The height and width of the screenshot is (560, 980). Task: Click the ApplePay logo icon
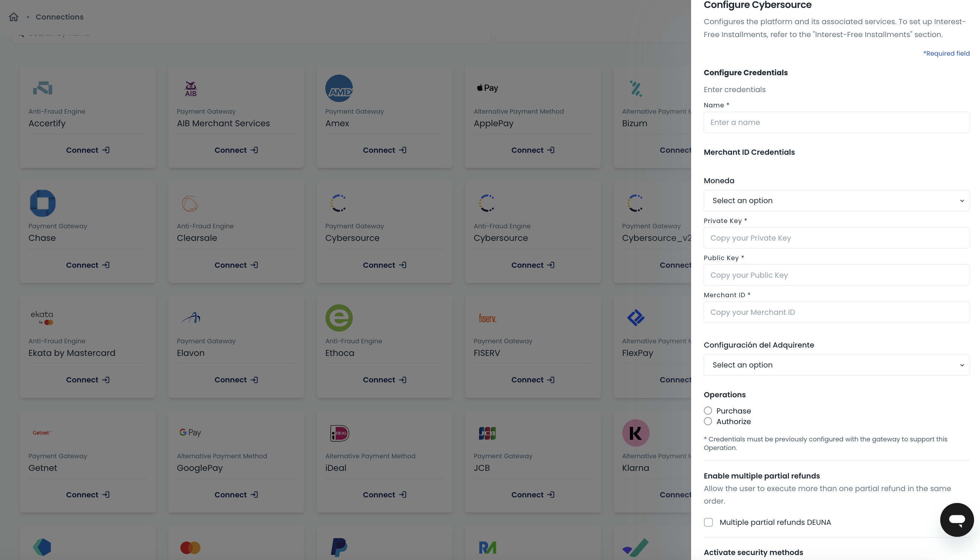tap(487, 88)
